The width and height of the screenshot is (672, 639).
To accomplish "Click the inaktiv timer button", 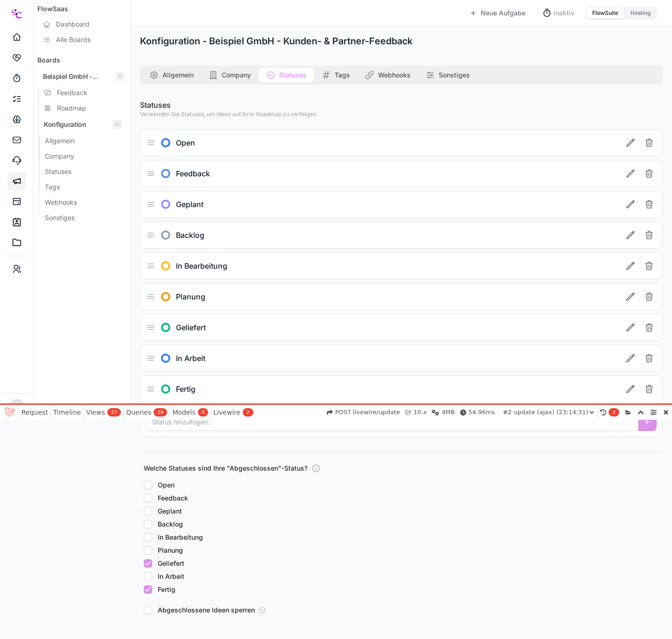I will coord(559,13).
